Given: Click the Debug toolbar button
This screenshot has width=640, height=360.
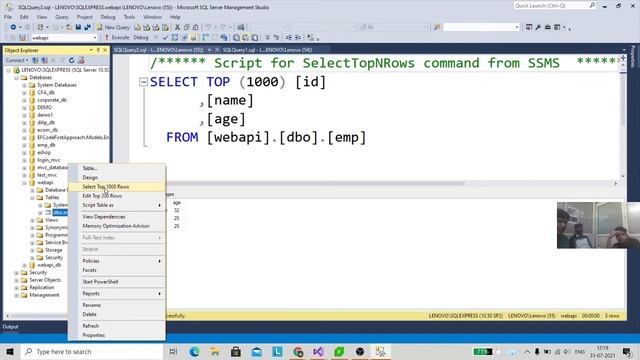Looking at the screenshot, I should [x=140, y=38].
